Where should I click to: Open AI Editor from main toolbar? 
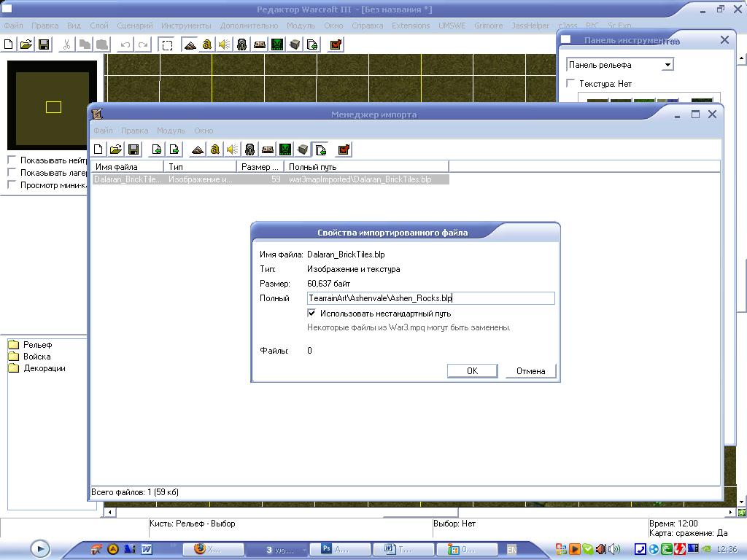coord(277,45)
